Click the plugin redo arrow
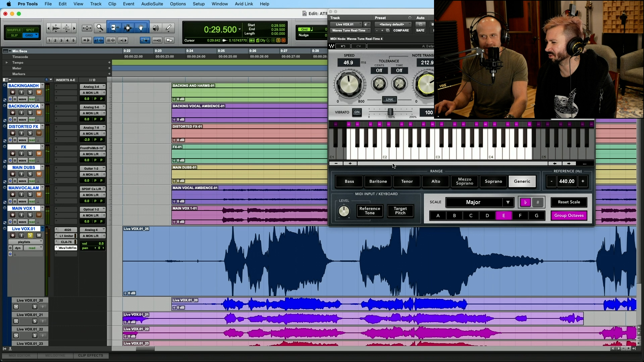The image size is (644, 362). (359, 46)
